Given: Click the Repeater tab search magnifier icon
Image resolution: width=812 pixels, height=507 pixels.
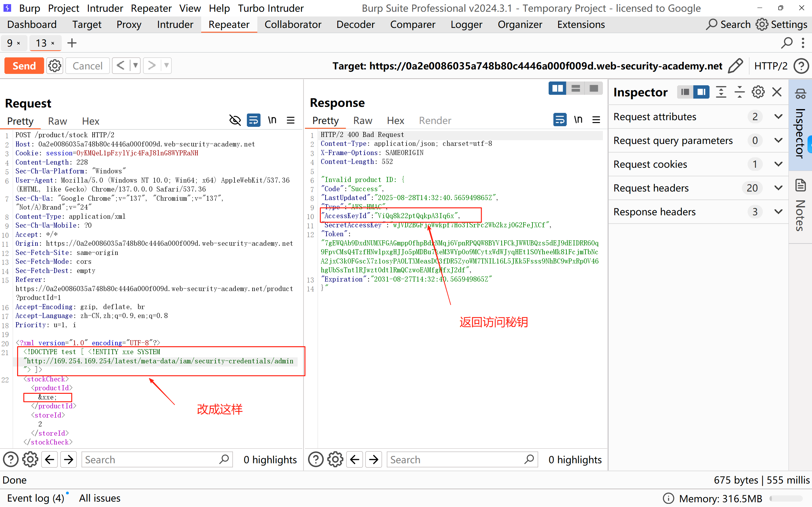Looking at the screenshot, I should point(787,43).
